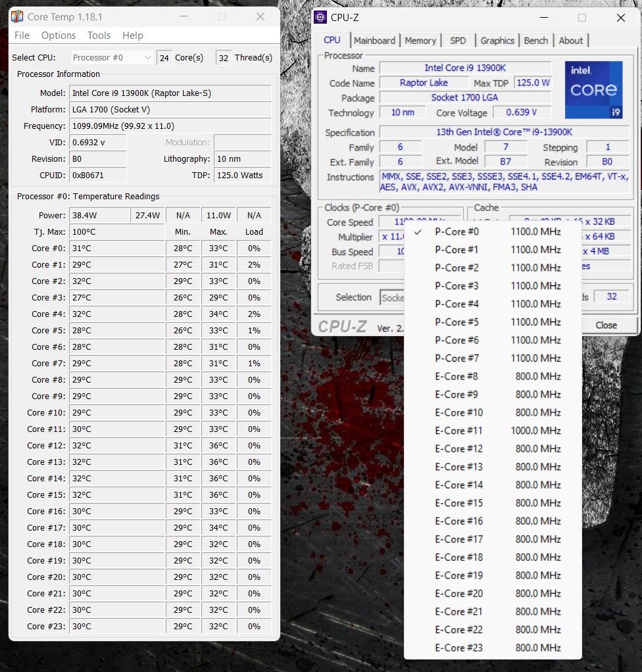Select P-Core #1 in the core list
Screen dimensions: 642x672
tap(493, 249)
